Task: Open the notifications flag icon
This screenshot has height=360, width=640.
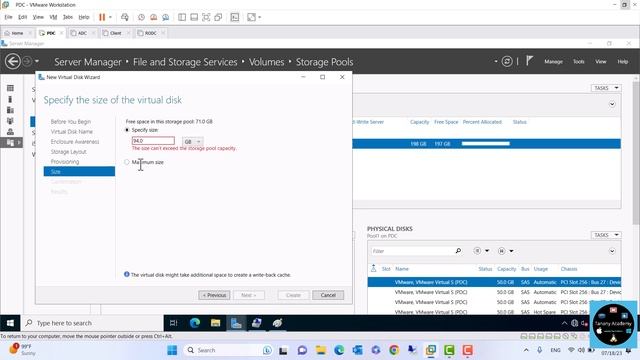Action: (x=529, y=61)
